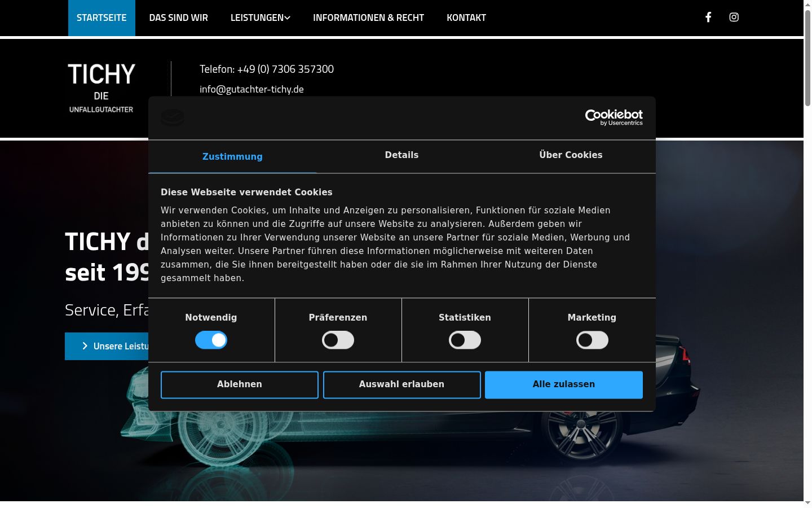The height and width of the screenshot is (508, 812).
Task: Click the heading "Diese Webseite verwendet Cookies"
Action: pos(246,192)
